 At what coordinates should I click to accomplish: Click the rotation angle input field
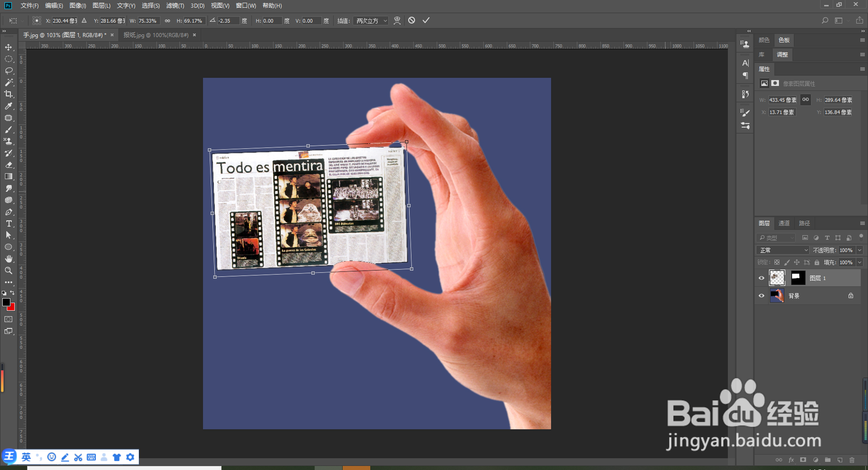point(228,21)
